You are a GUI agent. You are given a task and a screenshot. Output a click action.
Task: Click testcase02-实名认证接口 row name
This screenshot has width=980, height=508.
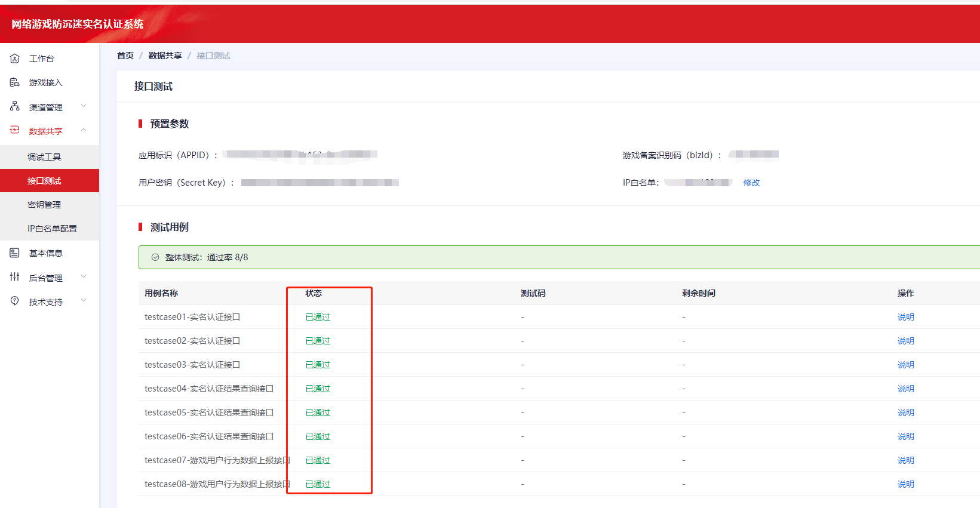click(192, 341)
